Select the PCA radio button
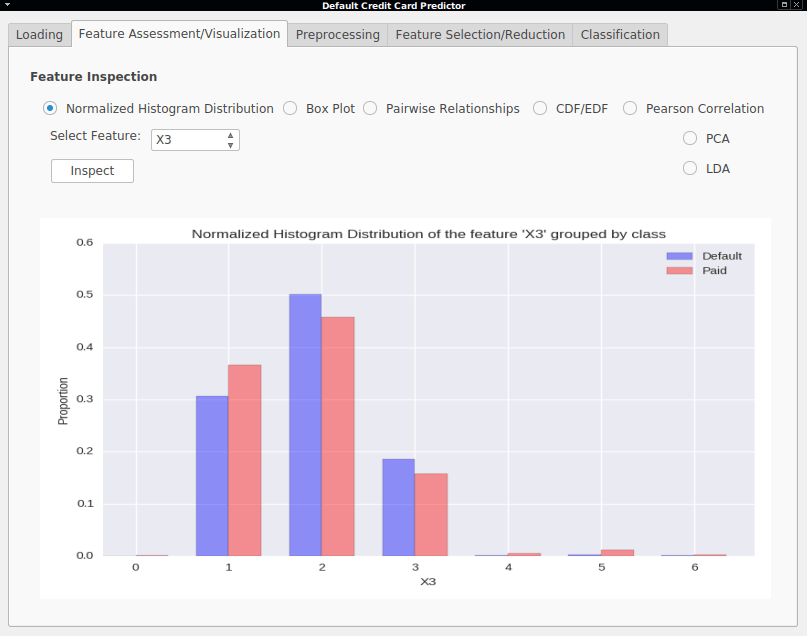Screen dimensions: 807x636 coord(690,138)
